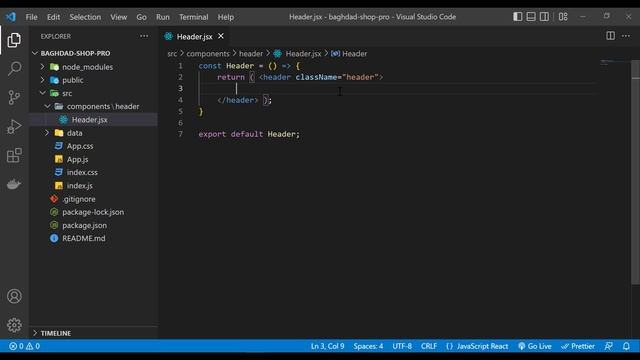Split the editor to the right
Screen dimensions: 640x360
610,36
